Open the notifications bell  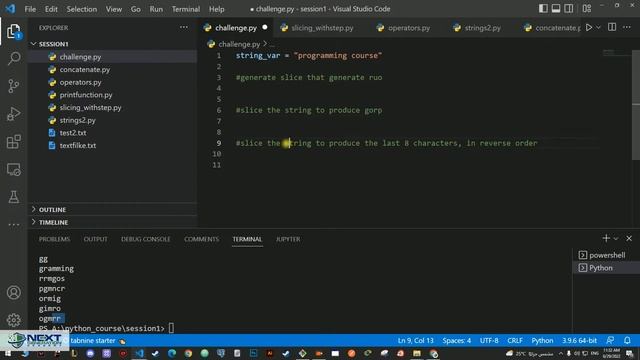click(x=627, y=340)
